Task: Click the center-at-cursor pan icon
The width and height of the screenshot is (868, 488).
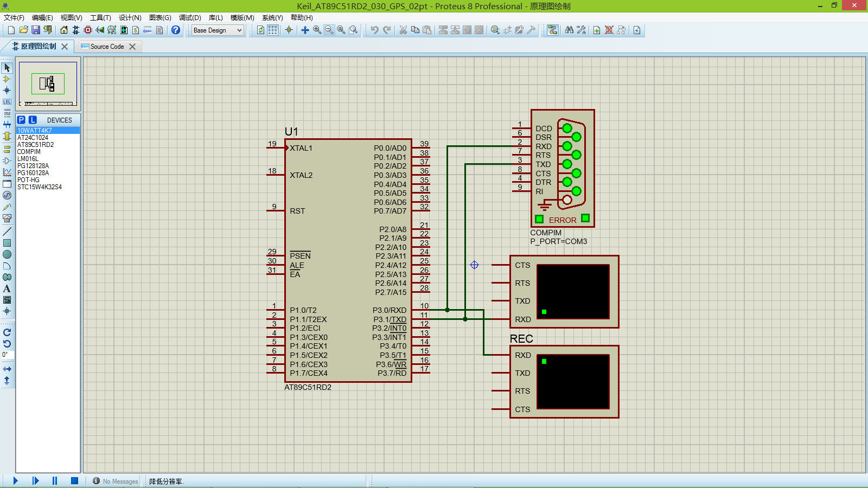Action: (x=305, y=30)
